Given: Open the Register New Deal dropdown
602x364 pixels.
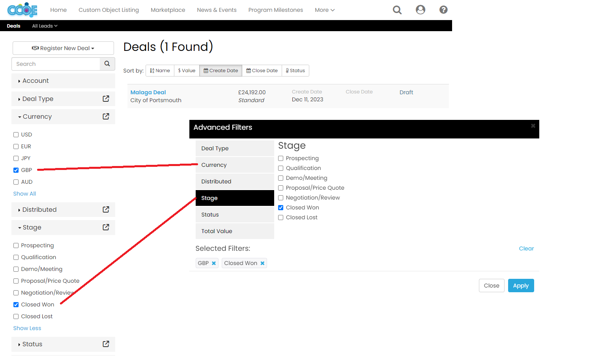Looking at the screenshot, I should [x=63, y=48].
